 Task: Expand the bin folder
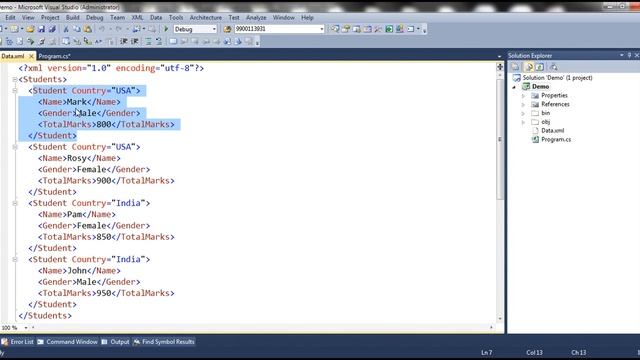pyautogui.click(x=523, y=113)
